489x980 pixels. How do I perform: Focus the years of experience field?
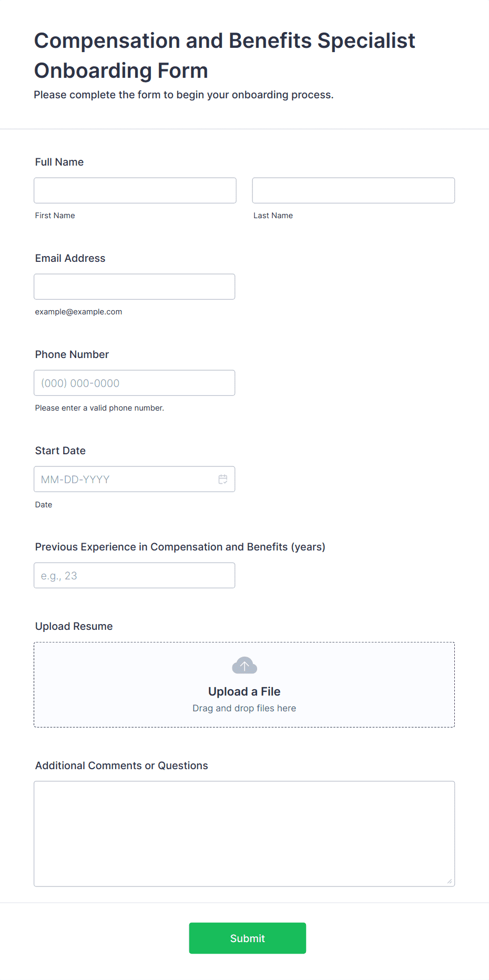pos(135,575)
